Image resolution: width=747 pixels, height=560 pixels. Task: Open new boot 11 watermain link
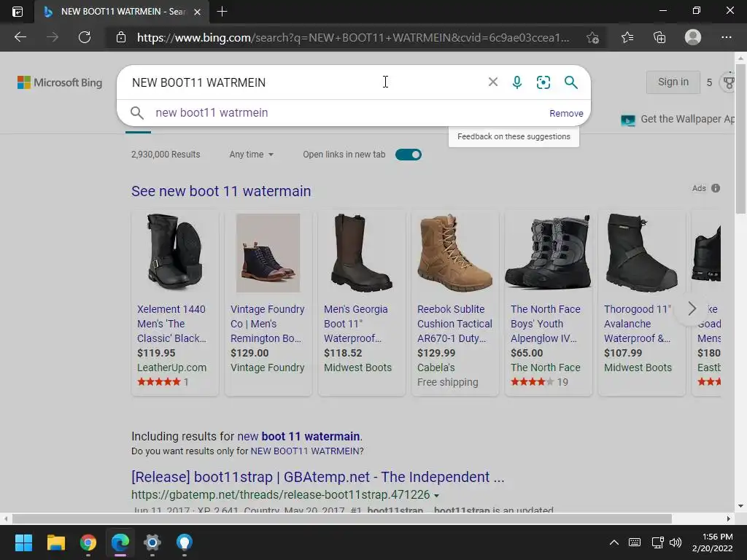(298, 436)
